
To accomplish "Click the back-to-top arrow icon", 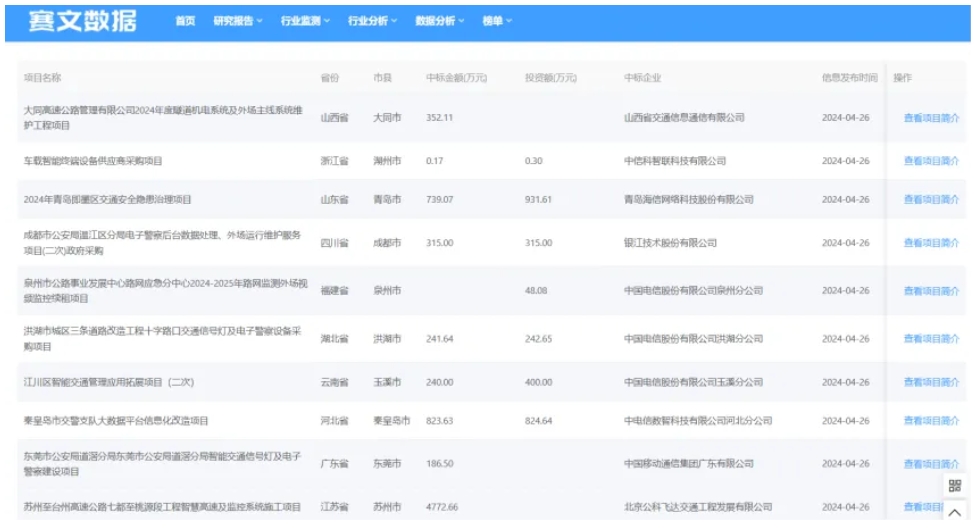I will pos(954,512).
